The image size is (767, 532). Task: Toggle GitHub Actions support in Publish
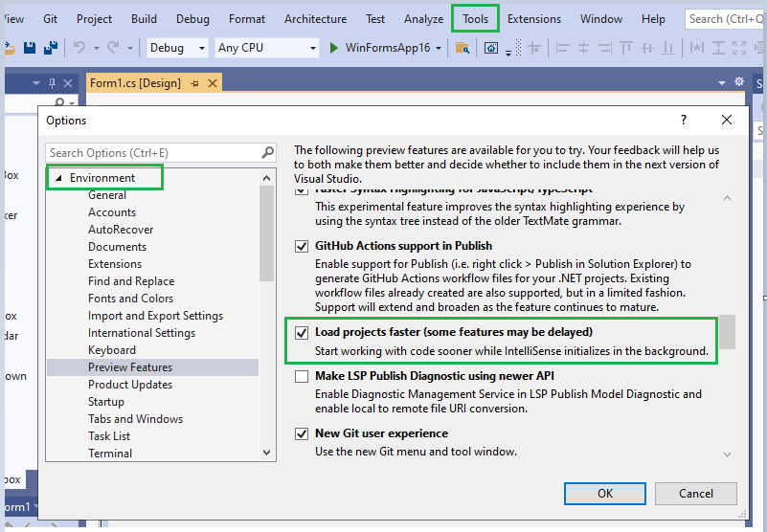[x=303, y=247]
